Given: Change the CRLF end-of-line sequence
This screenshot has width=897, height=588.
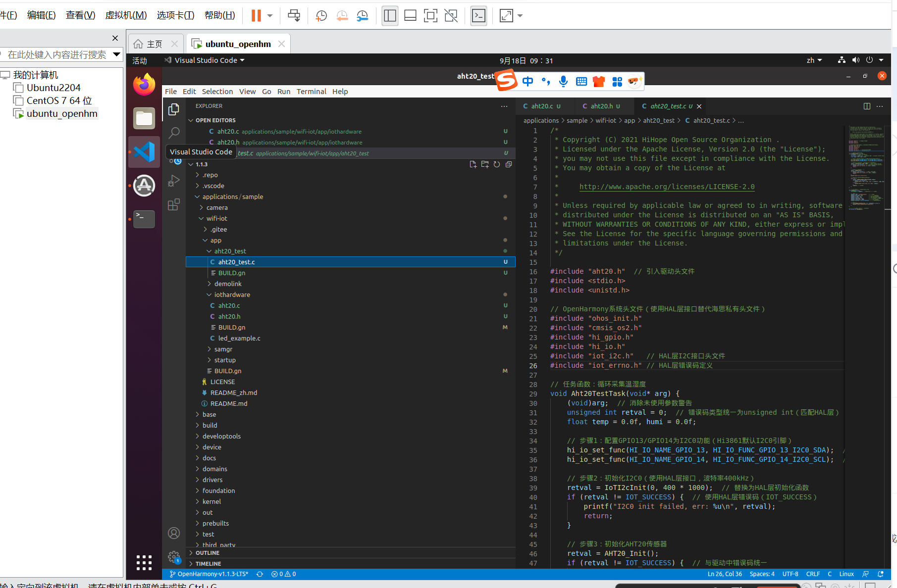Looking at the screenshot, I should click(813, 574).
